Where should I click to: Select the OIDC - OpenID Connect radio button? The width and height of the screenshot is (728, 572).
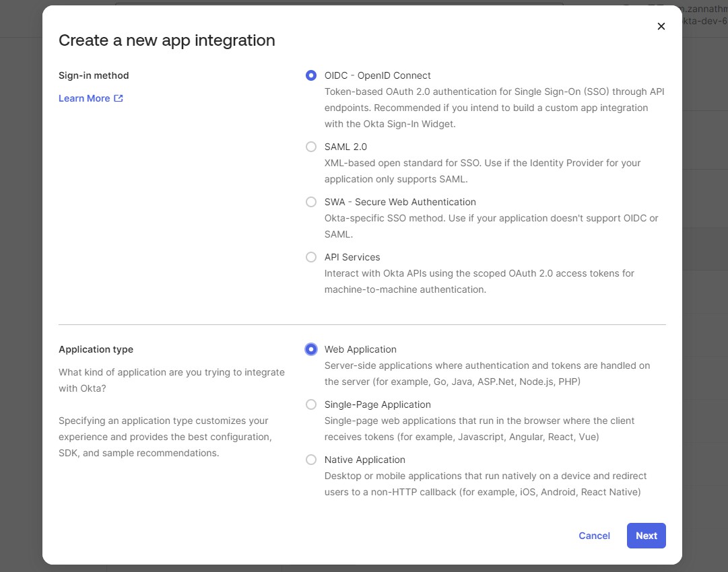[310, 75]
